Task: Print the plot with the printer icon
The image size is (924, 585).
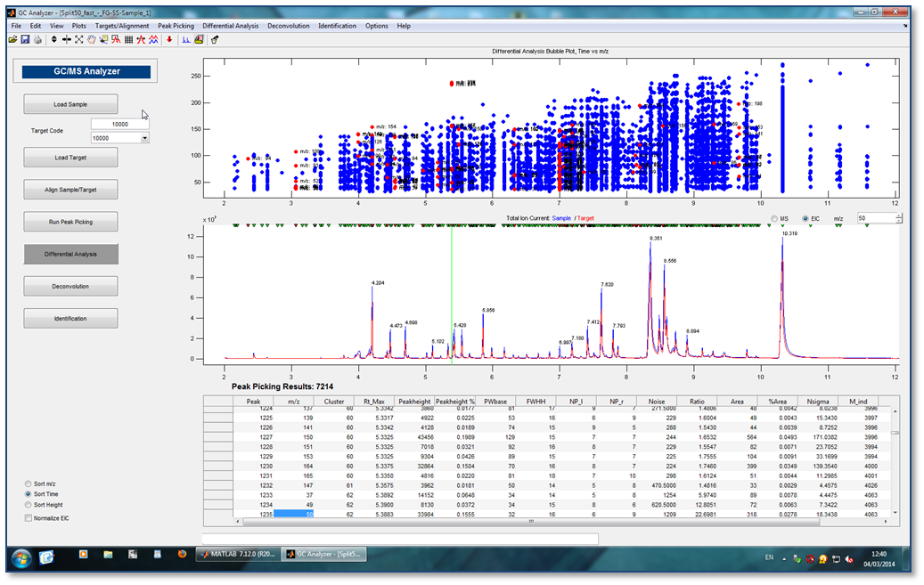Action: 37,40
